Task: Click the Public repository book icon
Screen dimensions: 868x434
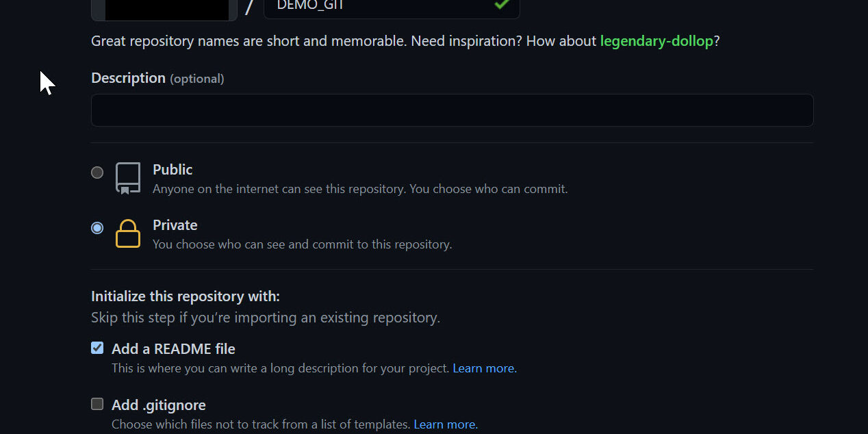Action: (x=128, y=178)
